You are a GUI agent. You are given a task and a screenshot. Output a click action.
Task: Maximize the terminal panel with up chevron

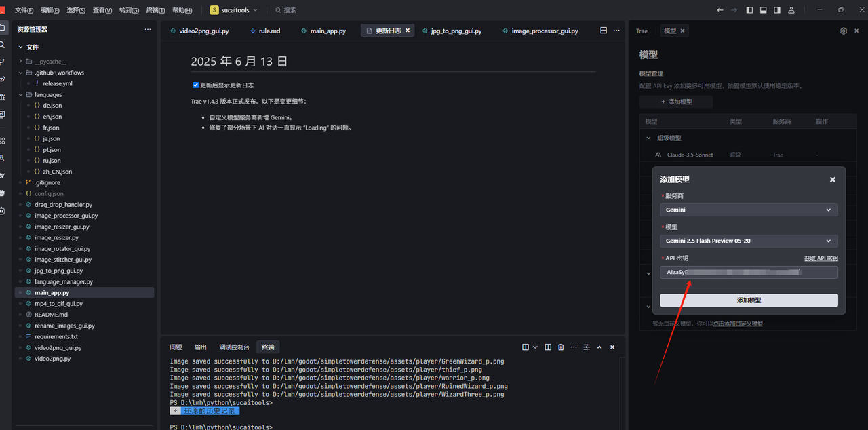599,347
